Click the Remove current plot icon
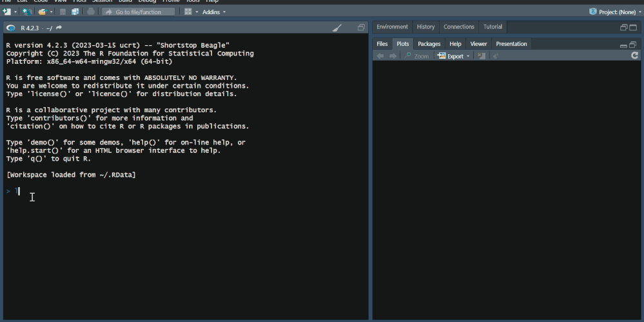The width and height of the screenshot is (644, 322). pyautogui.click(x=482, y=56)
